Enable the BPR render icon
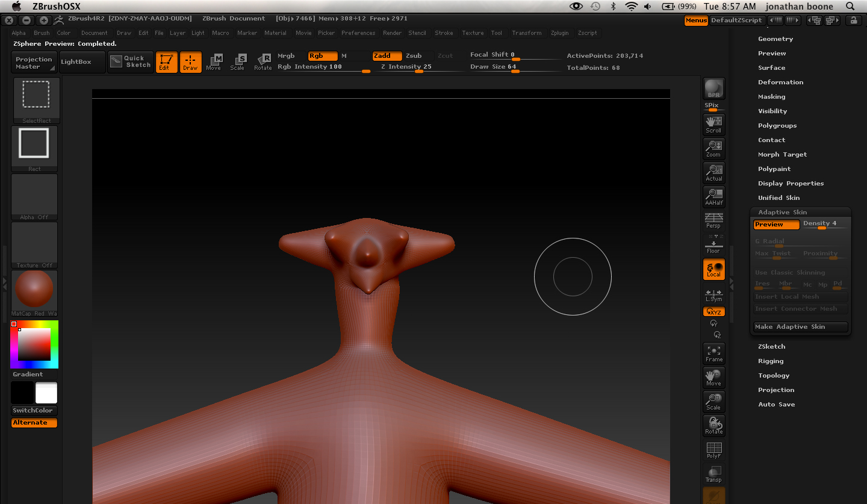This screenshot has width=867, height=504. click(x=713, y=88)
